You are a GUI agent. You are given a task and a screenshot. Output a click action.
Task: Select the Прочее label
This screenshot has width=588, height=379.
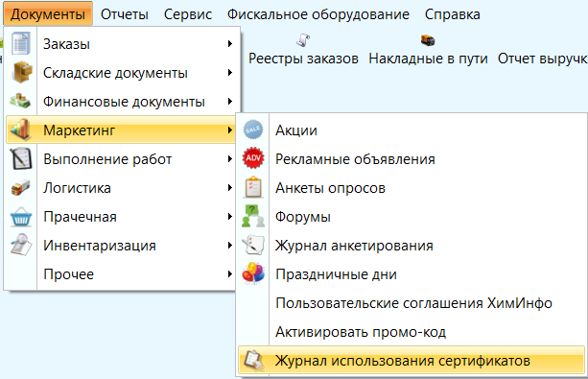coord(69,274)
